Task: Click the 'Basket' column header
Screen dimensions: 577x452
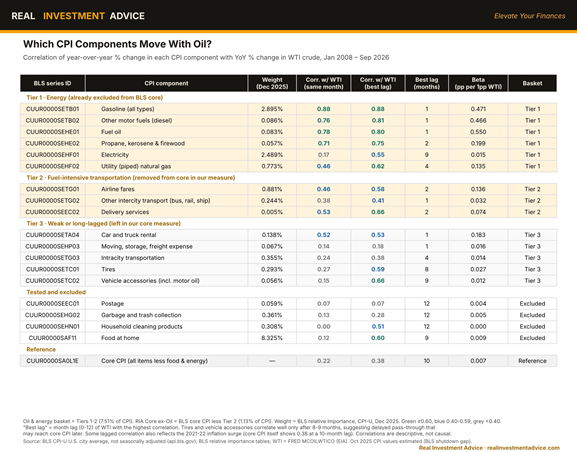Action: click(532, 83)
